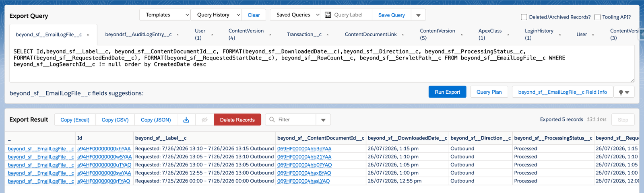Open record Id a94HF00000000swYAA link
This screenshot has width=644, height=193.
[x=104, y=173]
